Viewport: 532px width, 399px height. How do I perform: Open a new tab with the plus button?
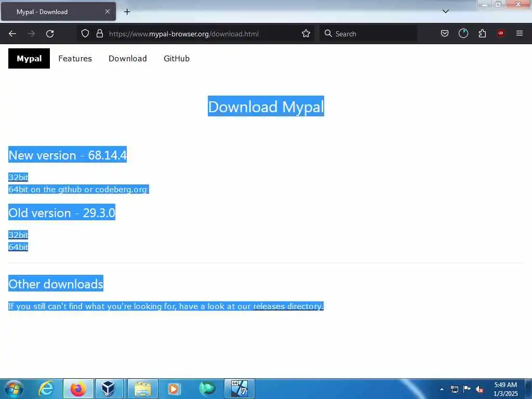[127, 12]
